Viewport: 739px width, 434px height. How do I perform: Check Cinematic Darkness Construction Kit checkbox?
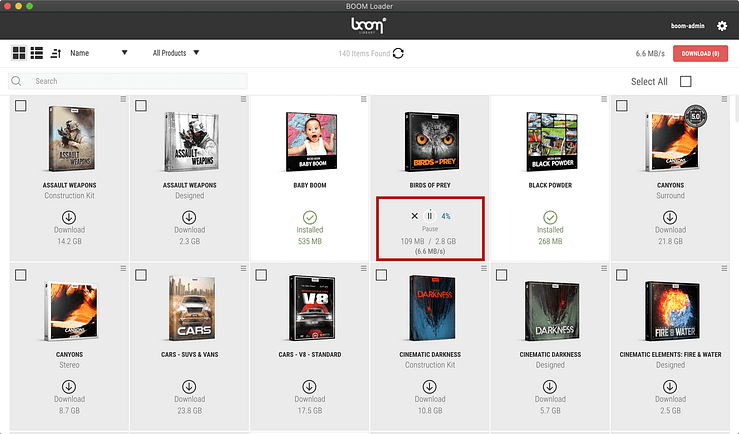point(381,275)
